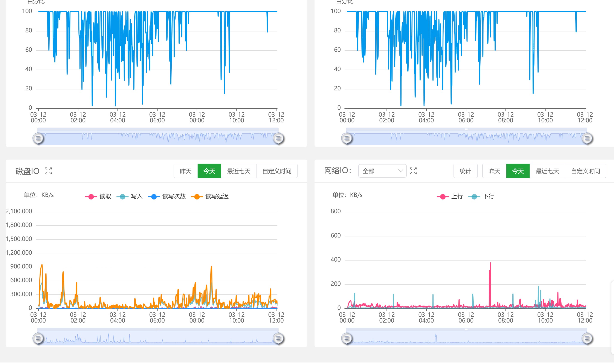Grab the right zoom handle of the 磁盘IO chart
614x364 pixels.
[x=278, y=339]
